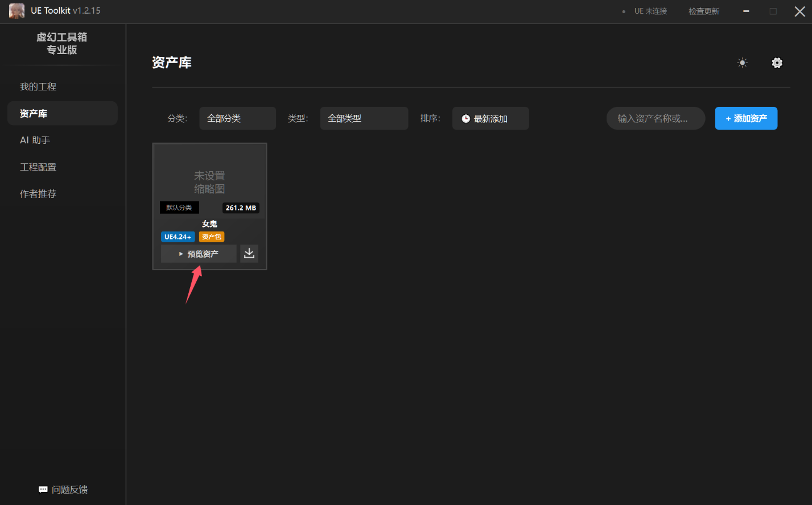Select the 资产库 sidebar item

(63, 113)
